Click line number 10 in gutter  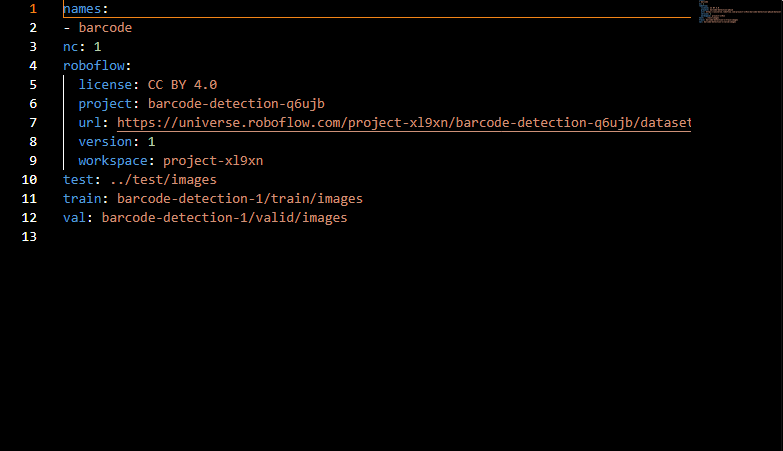29,180
